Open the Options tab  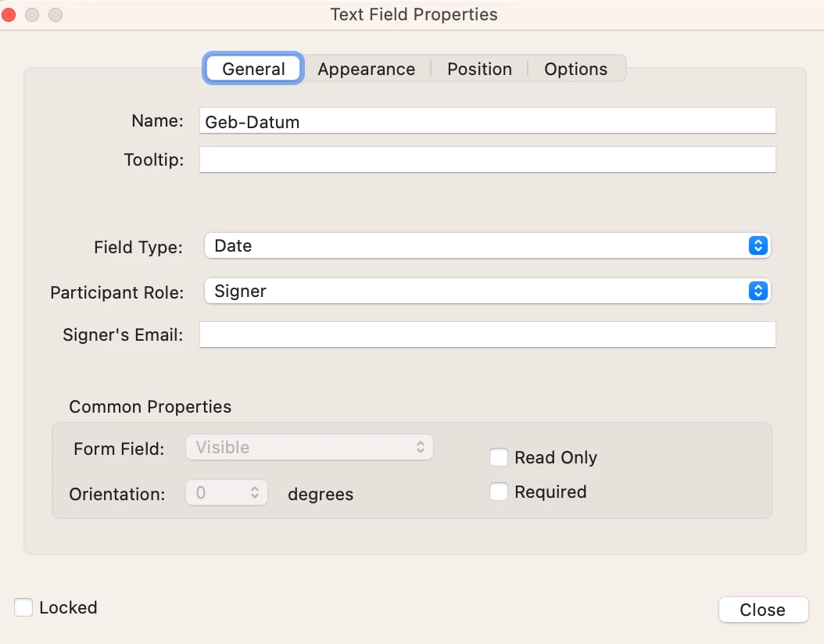pyautogui.click(x=575, y=69)
